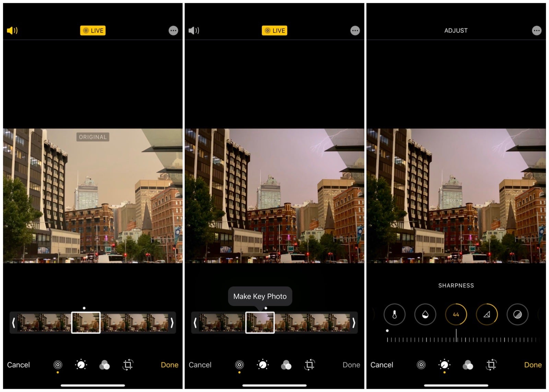The width and height of the screenshot is (549, 392).
Task: Open the ellipsis menu in the middle panel
Action: (354, 30)
